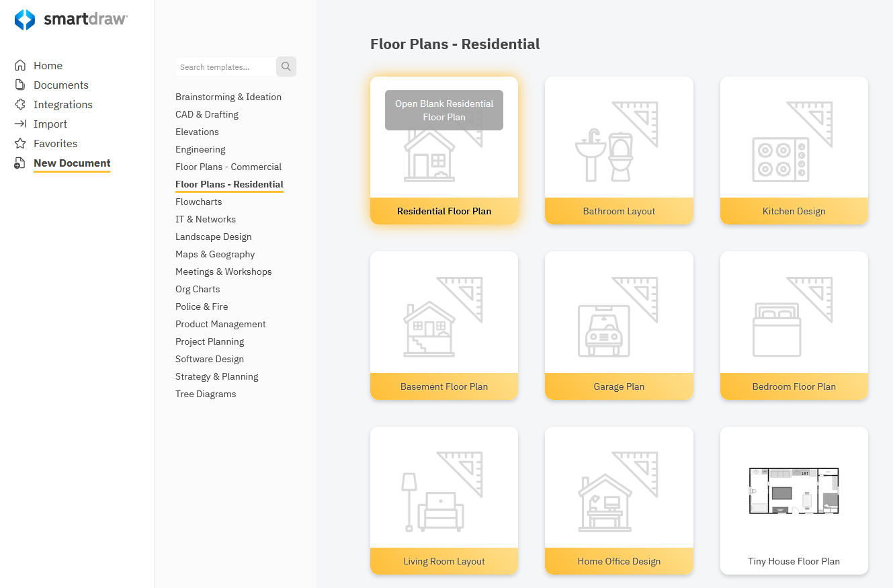Image resolution: width=893 pixels, height=588 pixels.
Task: Open Documents from the sidebar icon
Action: tap(20, 85)
